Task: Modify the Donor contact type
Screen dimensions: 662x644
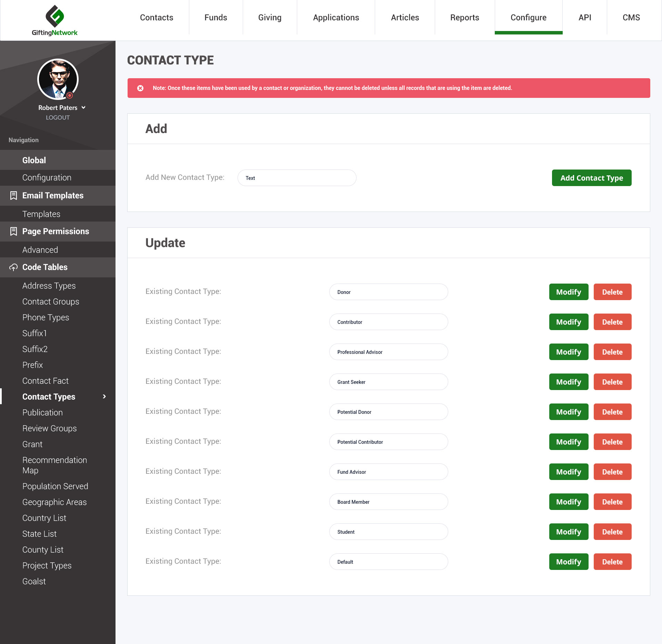Action: 569,292
